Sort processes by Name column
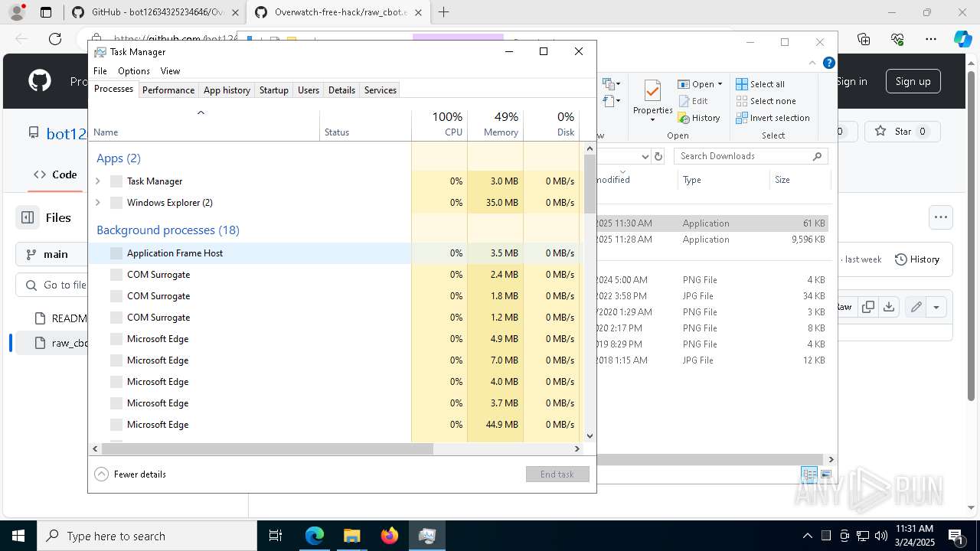The height and width of the screenshot is (551, 980). 204,125
